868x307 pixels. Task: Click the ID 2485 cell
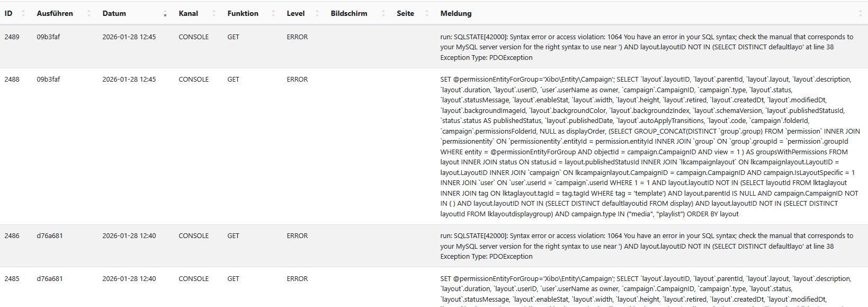(12, 279)
